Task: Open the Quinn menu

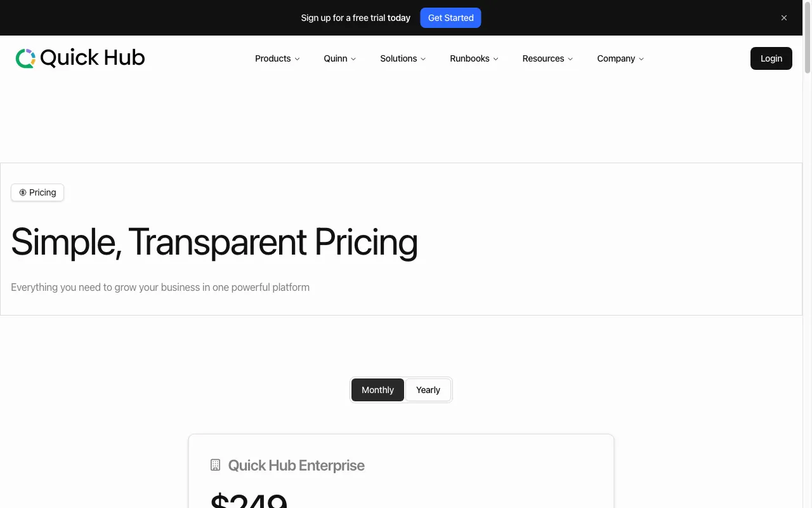Action: tap(340, 58)
